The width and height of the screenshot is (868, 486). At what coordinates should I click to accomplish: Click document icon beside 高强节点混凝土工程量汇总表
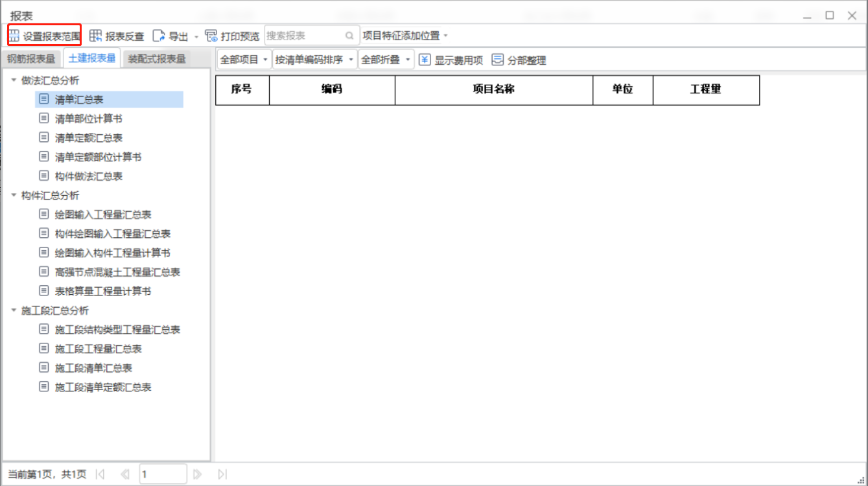(x=44, y=272)
